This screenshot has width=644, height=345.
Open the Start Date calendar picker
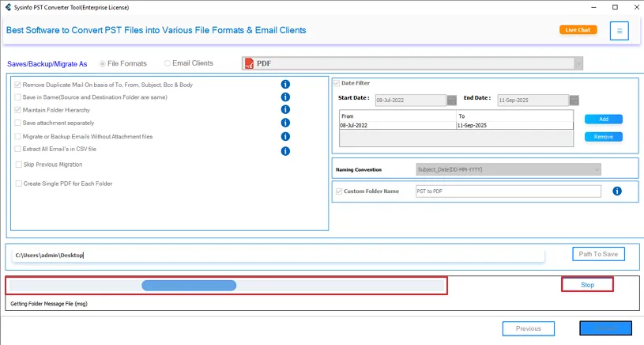452,100
